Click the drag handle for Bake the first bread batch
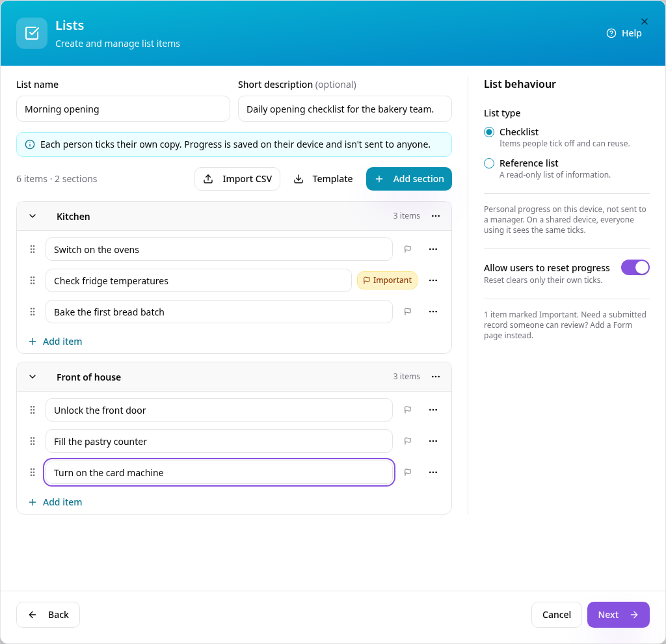The width and height of the screenshot is (666, 644). tap(33, 312)
